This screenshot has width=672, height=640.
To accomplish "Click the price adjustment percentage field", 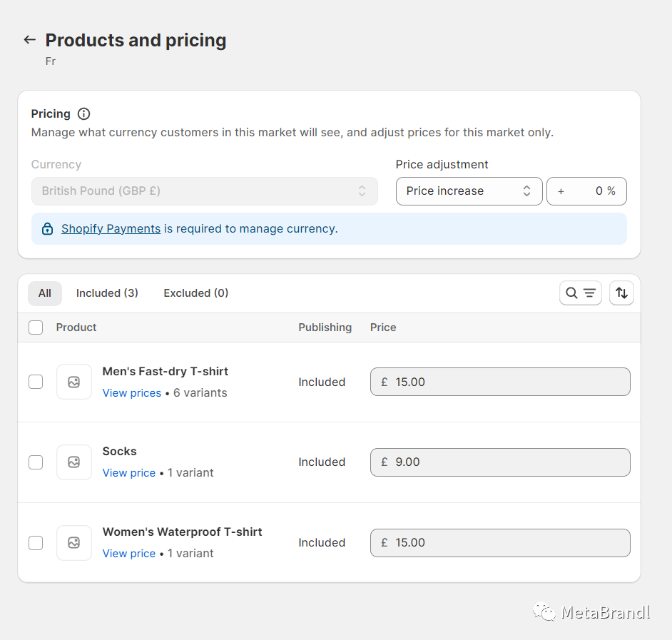I will [586, 191].
